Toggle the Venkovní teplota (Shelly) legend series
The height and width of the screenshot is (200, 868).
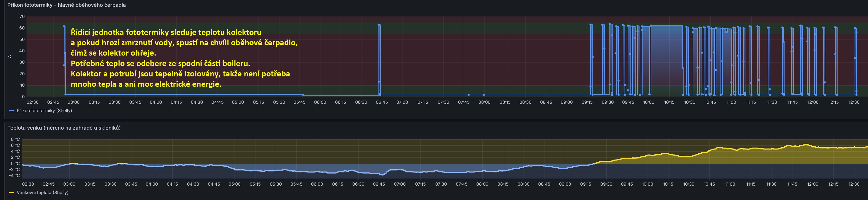(x=42, y=193)
